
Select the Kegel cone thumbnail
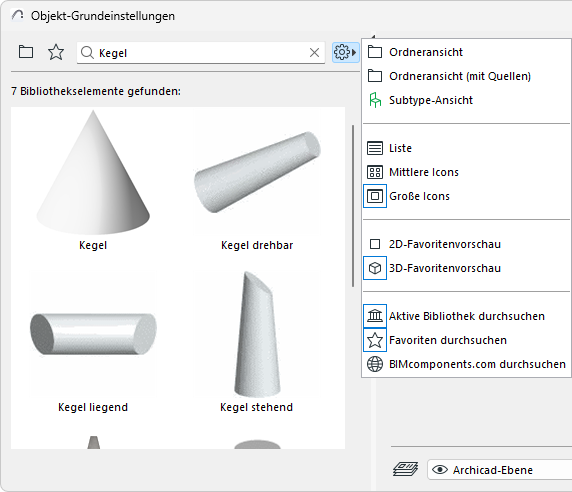pos(93,172)
